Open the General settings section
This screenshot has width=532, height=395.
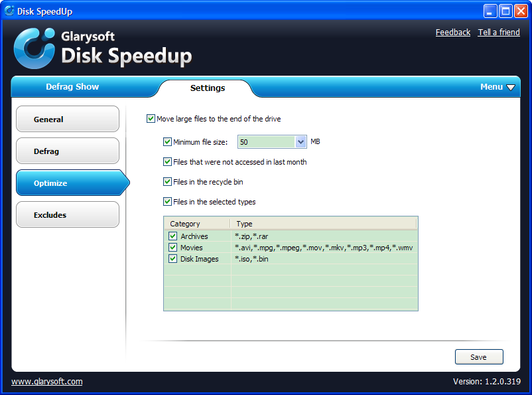[67, 119]
